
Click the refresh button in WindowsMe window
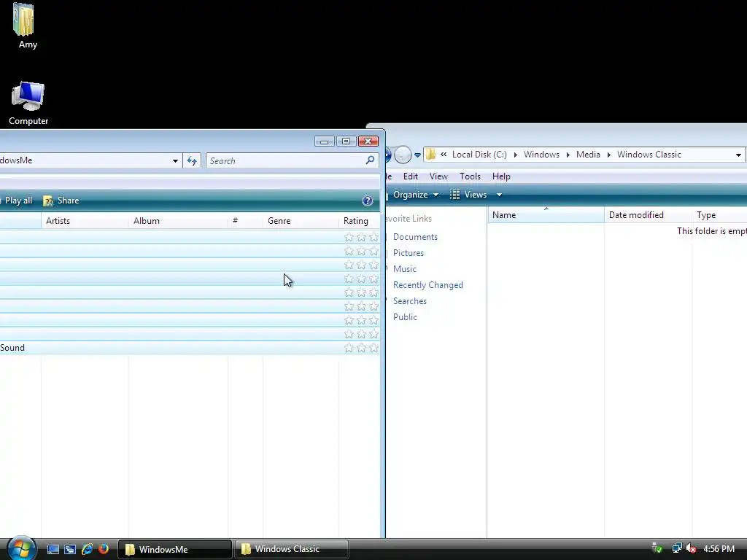(192, 160)
